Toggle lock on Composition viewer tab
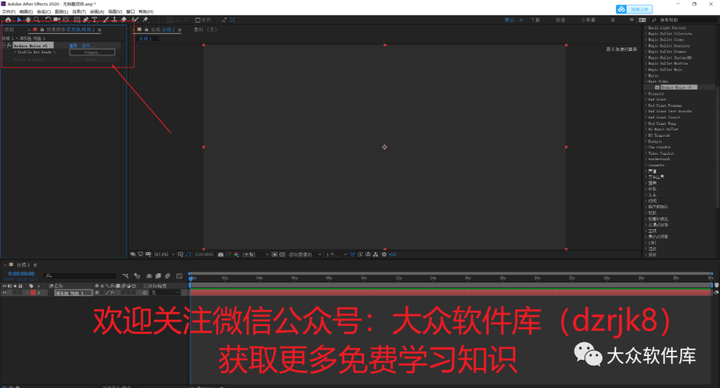The width and height of the screenshot is (720, 388). pos(146,29)
